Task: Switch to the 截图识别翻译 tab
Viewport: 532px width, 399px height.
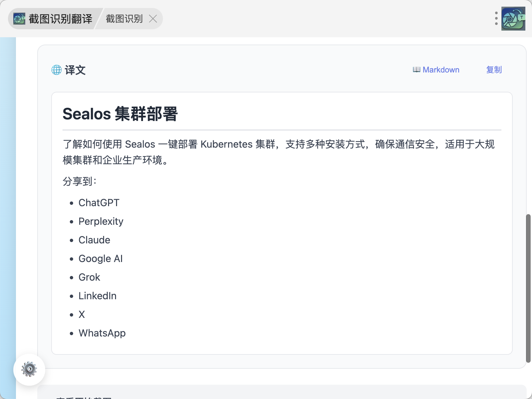Action: point(60,19)
